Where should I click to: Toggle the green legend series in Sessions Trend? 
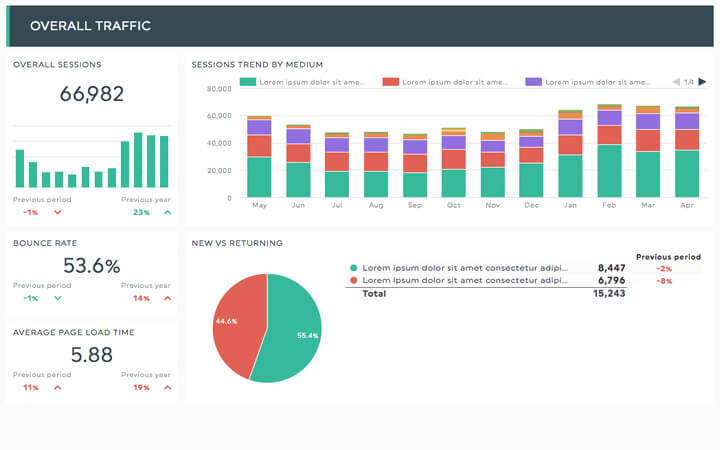tap(302, 82)
